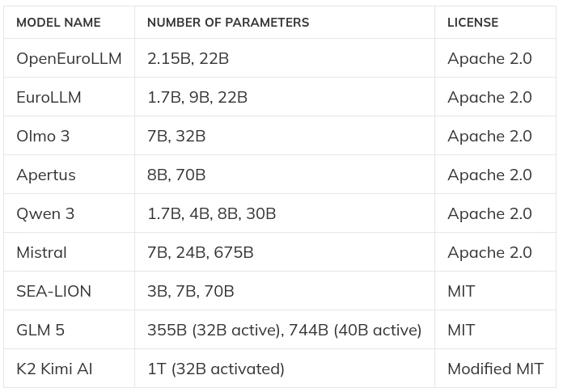Click the Olmo 3 model name

pyautogui.click(x=43, y=136)
